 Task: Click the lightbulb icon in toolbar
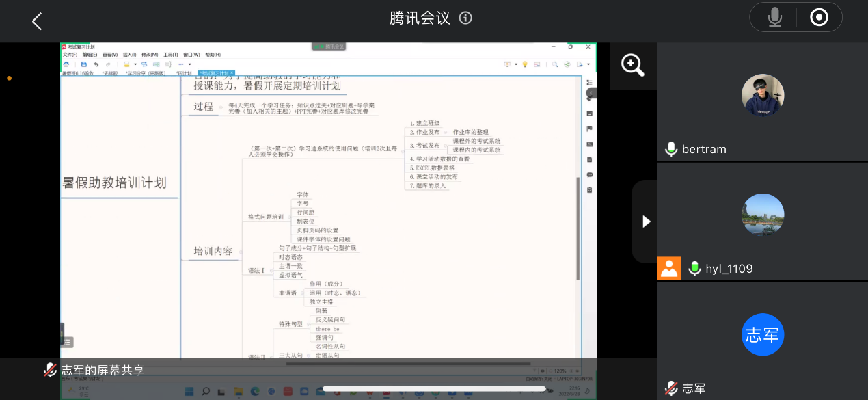point(525,64)
